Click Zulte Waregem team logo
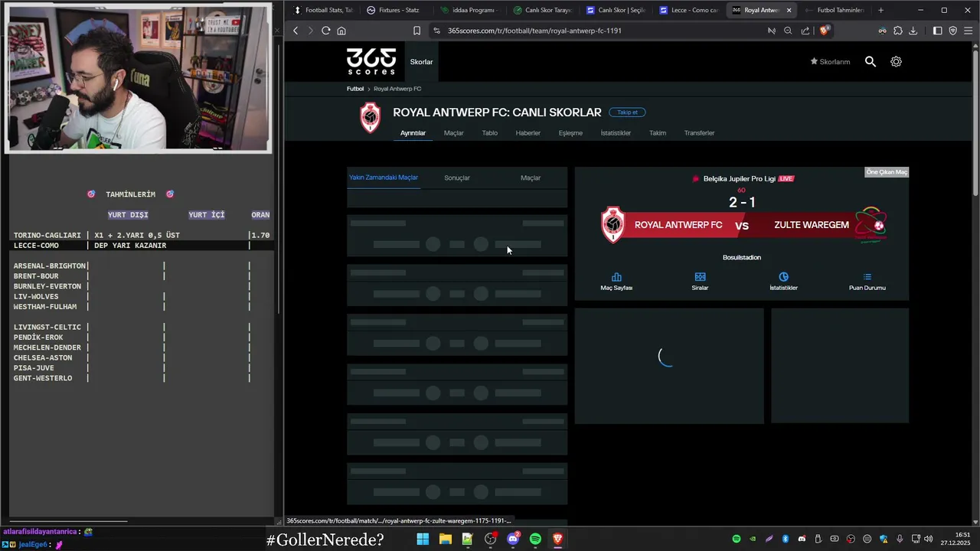The width and height of the screenshot is (980, 551). pyautogui.click(x=871, y=224)
